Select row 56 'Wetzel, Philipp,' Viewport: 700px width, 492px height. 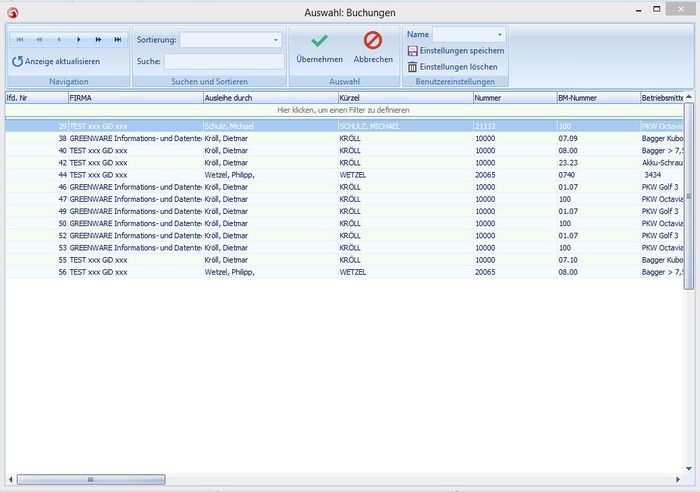pyautogui.click(x=344, y=272)
